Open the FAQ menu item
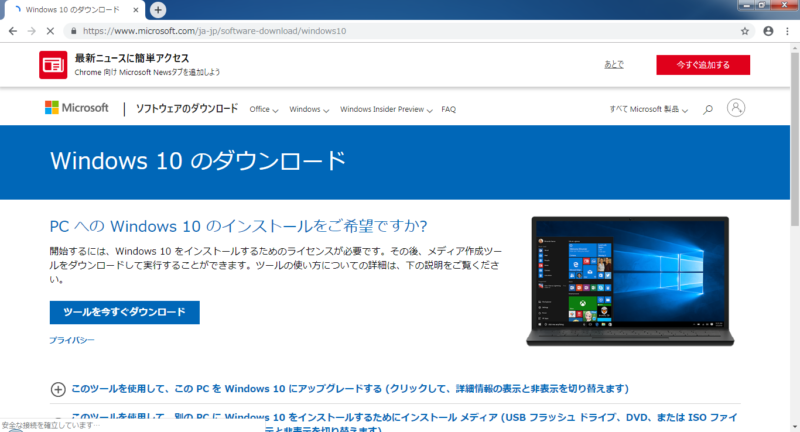Image resolution: width=800 pixels, height=432 pixels. coord(448,109)
